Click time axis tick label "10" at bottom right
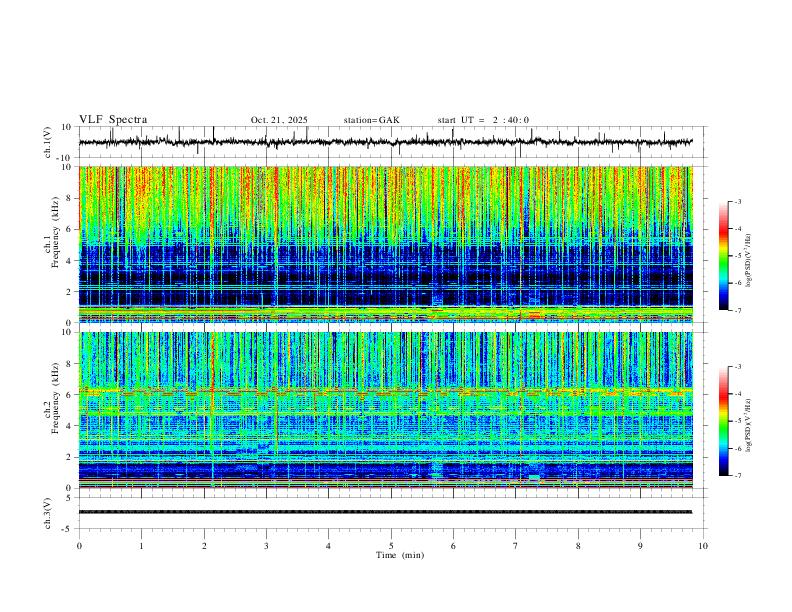 point(703,546)
